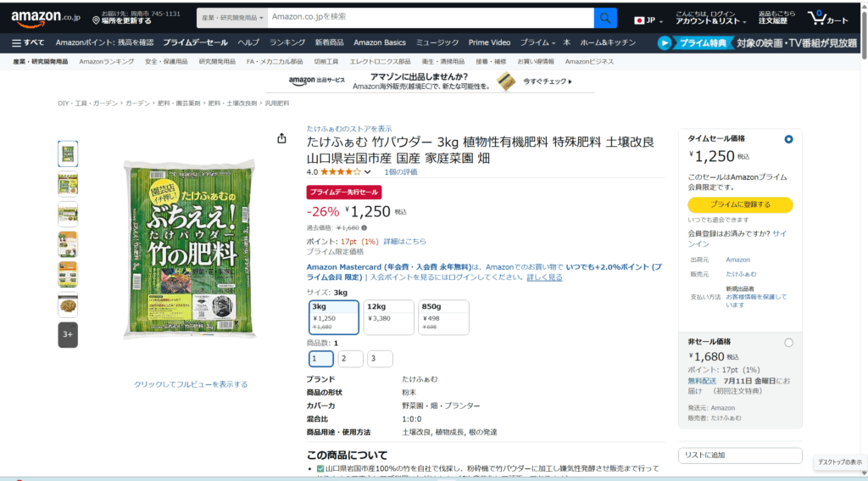Screen dimensions: 868x481
Task: Click Amazonポイント: 残高を確認 link
Action: coord(104,42)
